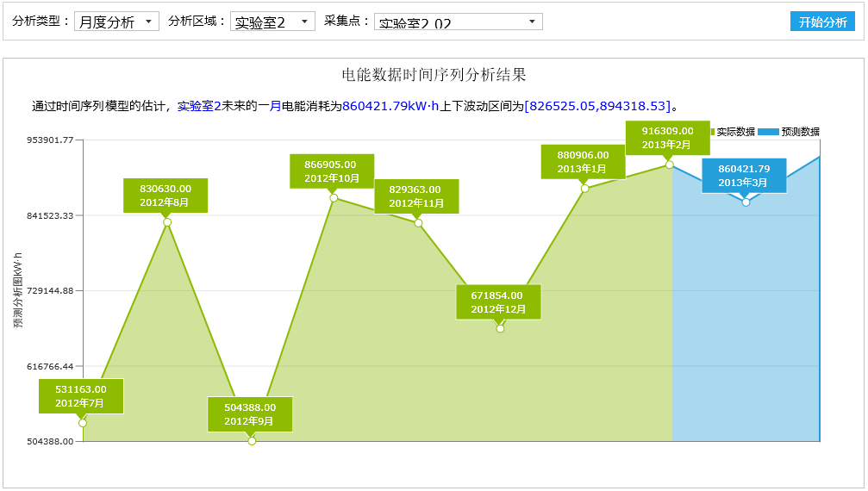Click the green 实际数据 legend color swatch
This screenshot has height=491, width=868.
click(x=712, y=132)
